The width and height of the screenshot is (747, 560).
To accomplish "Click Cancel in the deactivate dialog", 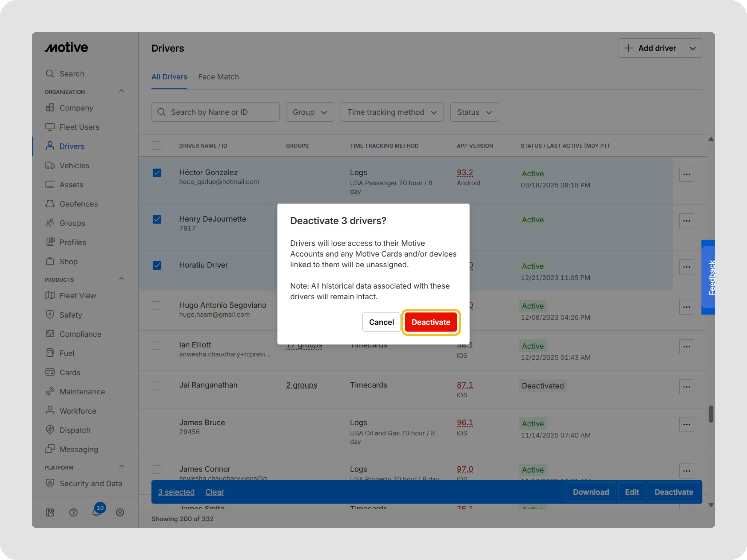I will point(381,322).
